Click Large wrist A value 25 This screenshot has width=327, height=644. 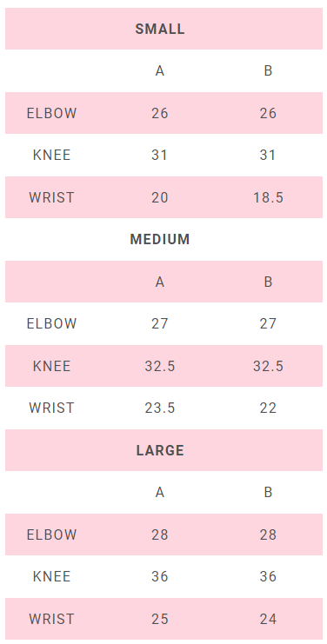(160, 619)
